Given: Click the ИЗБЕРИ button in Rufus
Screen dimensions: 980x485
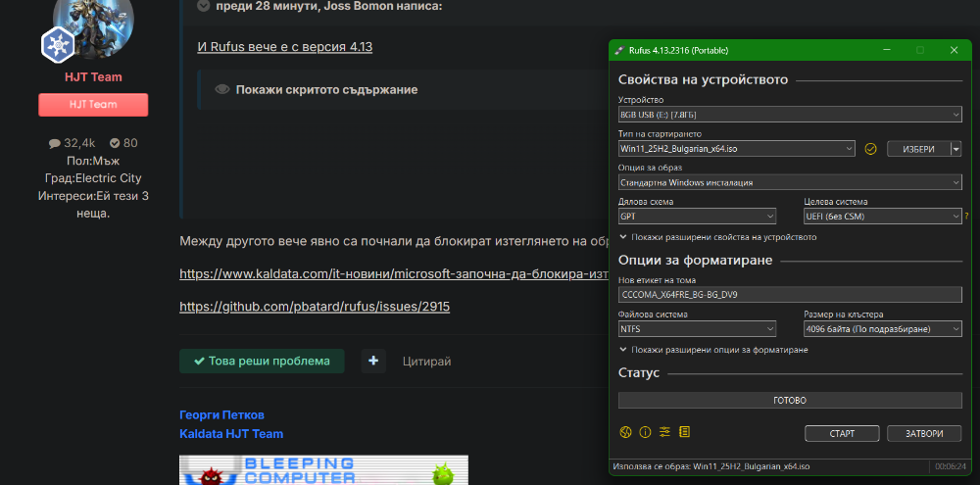Looking at the screenshot, I should click(x=919, y=149).
